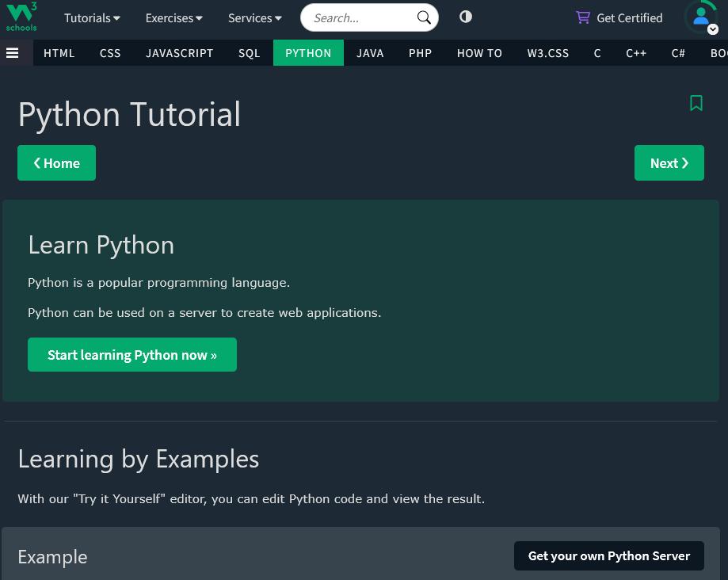This screenshot has height=580, width=728.
Task: Select the CSS tab
Action: point(110,53)
